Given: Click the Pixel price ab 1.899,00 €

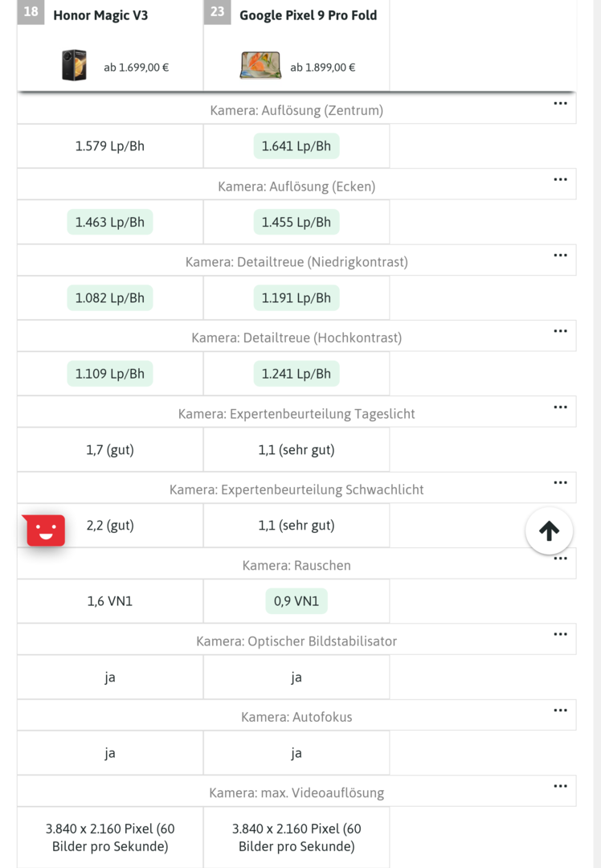Looking at the screenshot, I should point(322,68).
